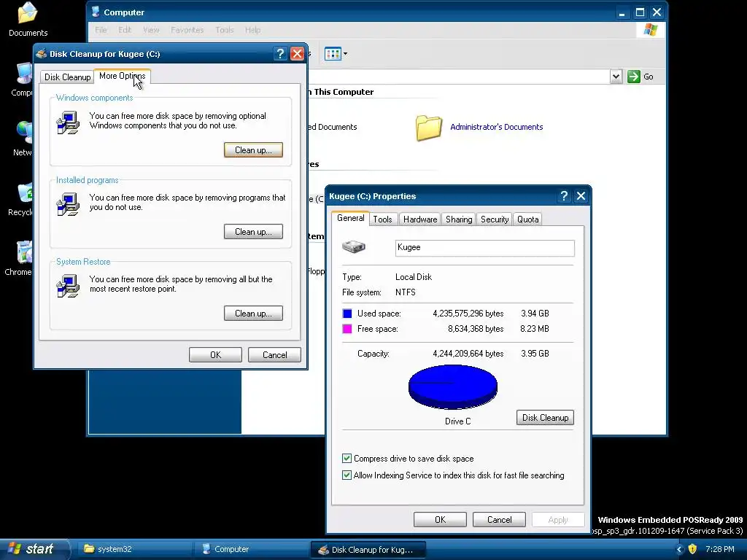The width and height of the screenshot is (747, 560).
Task: Open the Tools menu in Computer window
Action: tap(225, 30)
